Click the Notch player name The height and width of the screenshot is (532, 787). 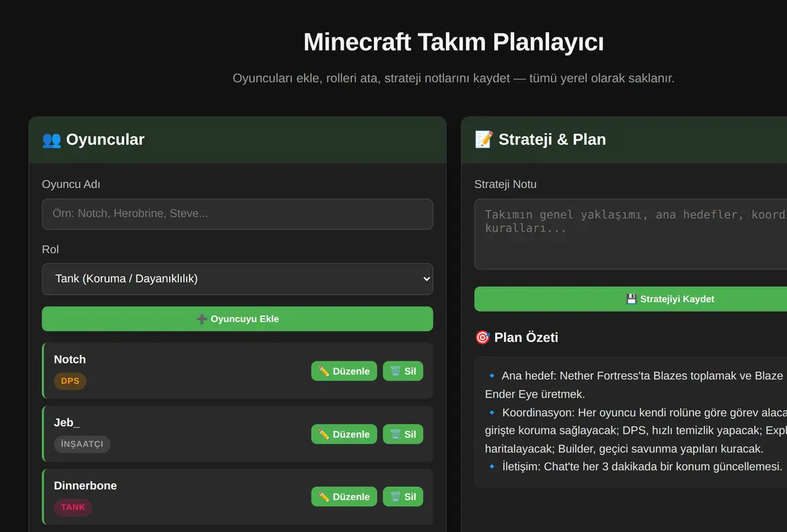[x=70, y=359]
